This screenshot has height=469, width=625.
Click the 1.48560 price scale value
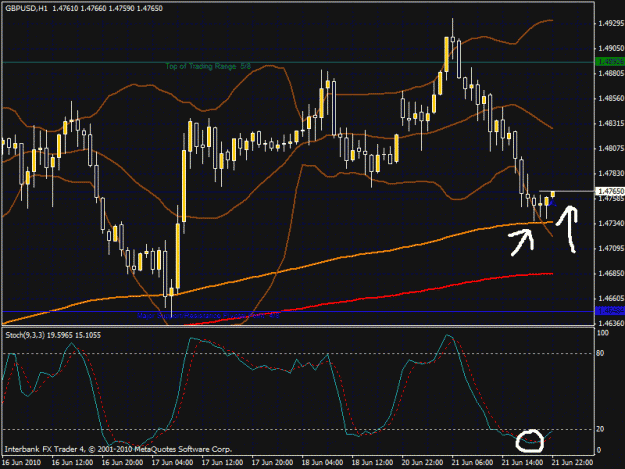[611, 99]
